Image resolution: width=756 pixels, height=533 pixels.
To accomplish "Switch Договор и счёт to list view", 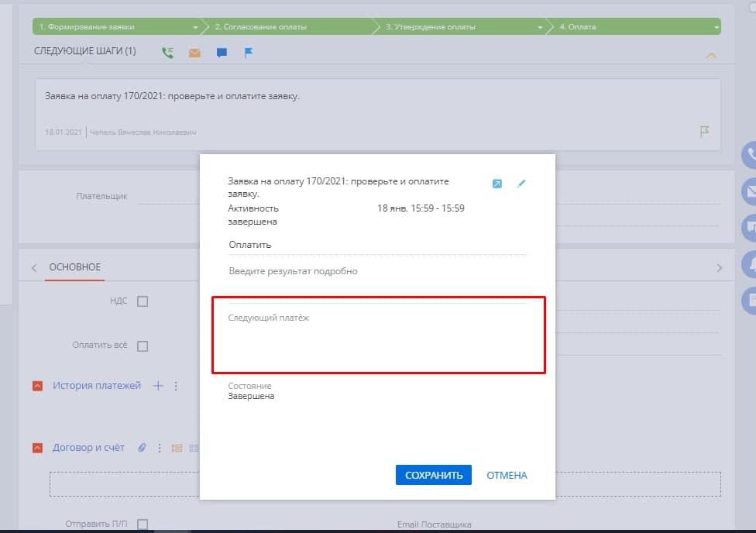I will [x=177, y=448].
